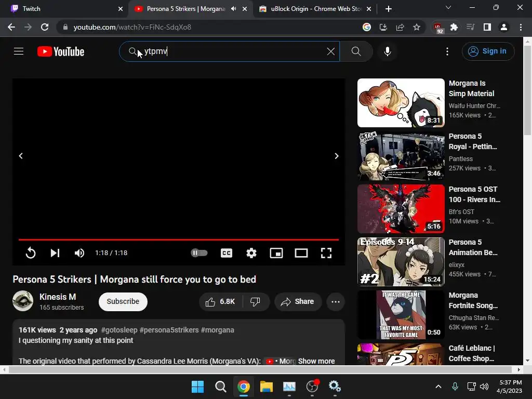Switch to theater mode
The image size is (532, 399).
(301, 253)
